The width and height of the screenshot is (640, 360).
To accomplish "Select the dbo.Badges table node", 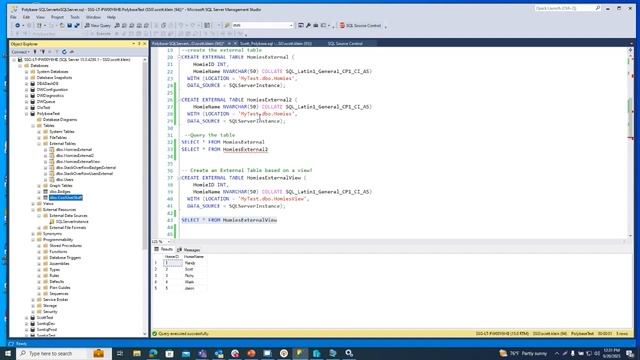I will [60, 191].
